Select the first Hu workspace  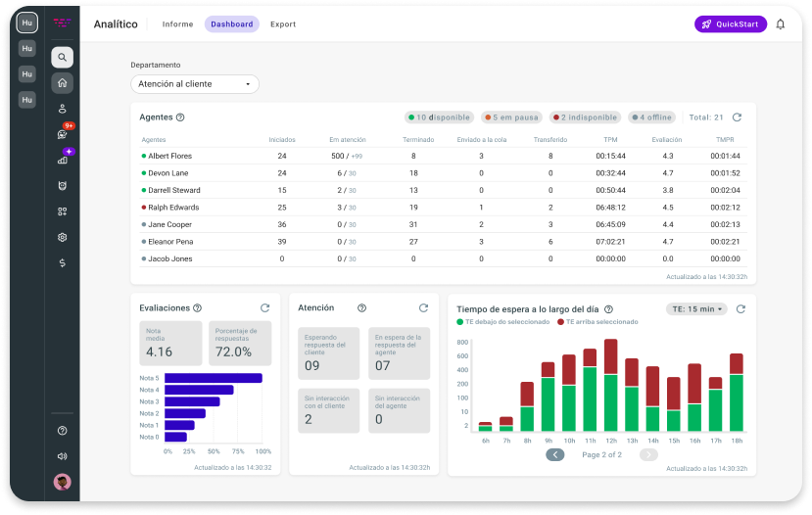click(x=26, y=23)
